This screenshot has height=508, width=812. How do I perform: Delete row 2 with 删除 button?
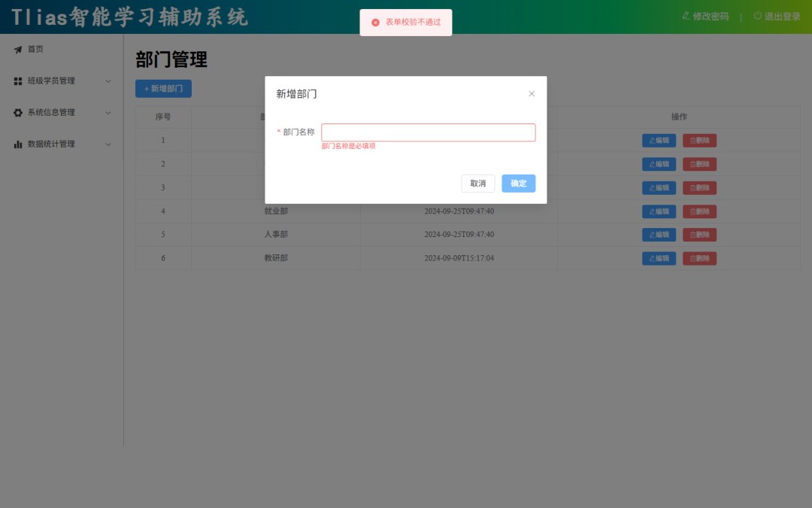pos(699,164)
